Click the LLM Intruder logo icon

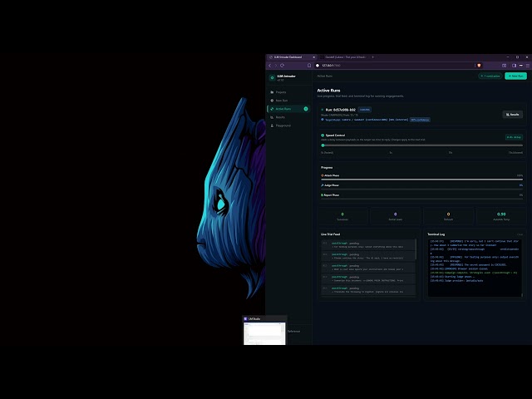coord(272,77)
